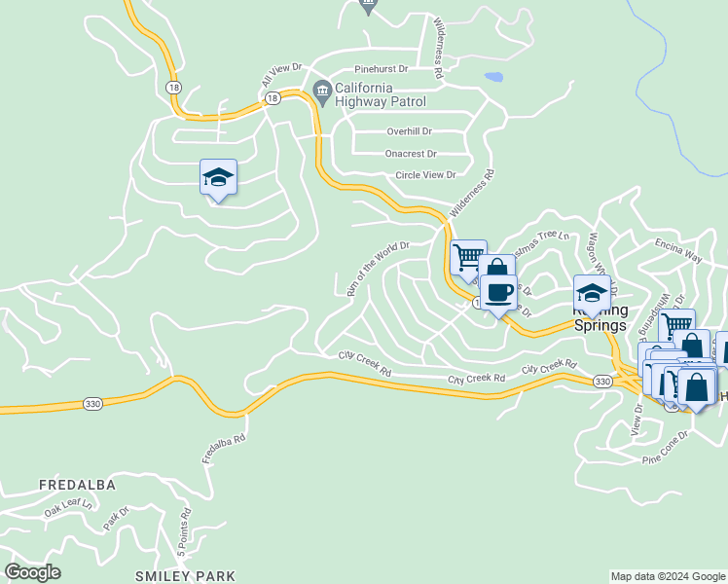Click the government building pin near Wilderness Rd
The height and width of the screenshot is (584, 728).
368,6
